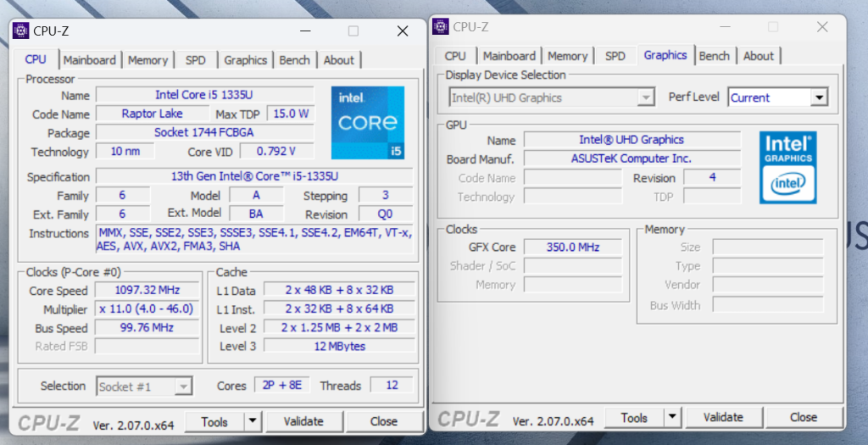
Task: Close the right CPU-Z window with X
Action: point(822,27)
